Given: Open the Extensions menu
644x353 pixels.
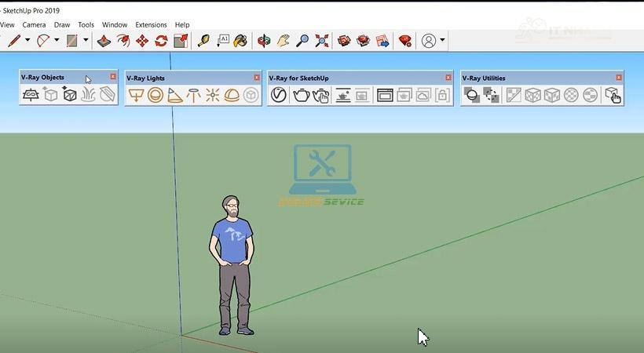Looking at the screenshot, I should click(151, 24).
